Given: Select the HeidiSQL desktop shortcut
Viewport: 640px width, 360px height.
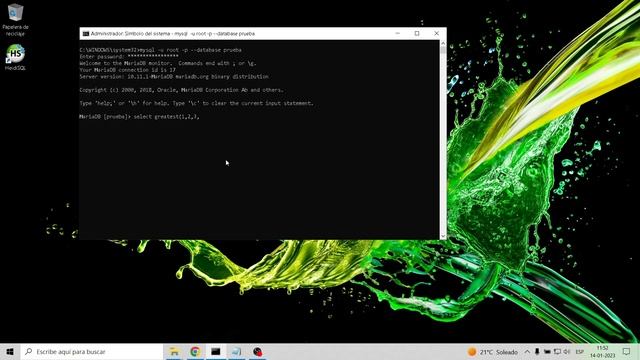Looking at the screenshot, I should (16, 58).
